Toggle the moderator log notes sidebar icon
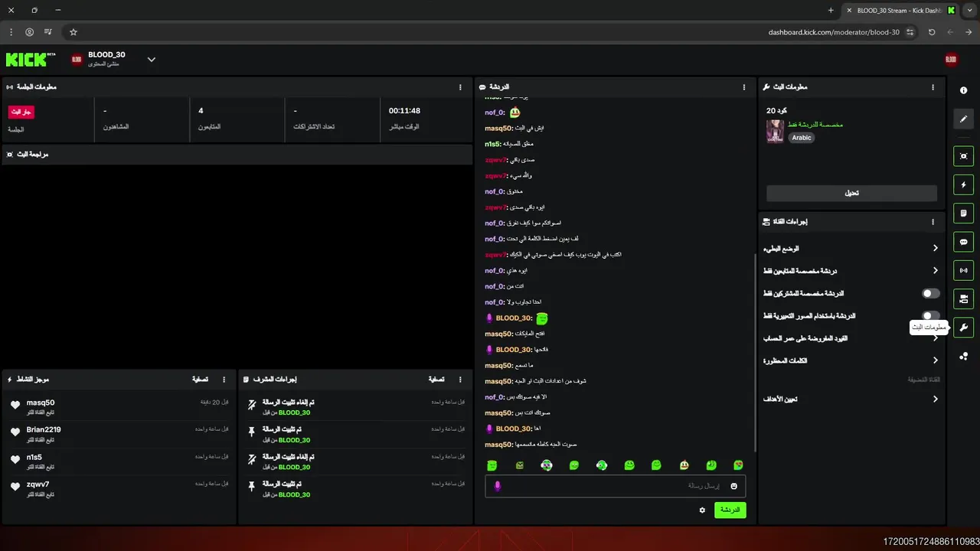 (x=963, y=213)
